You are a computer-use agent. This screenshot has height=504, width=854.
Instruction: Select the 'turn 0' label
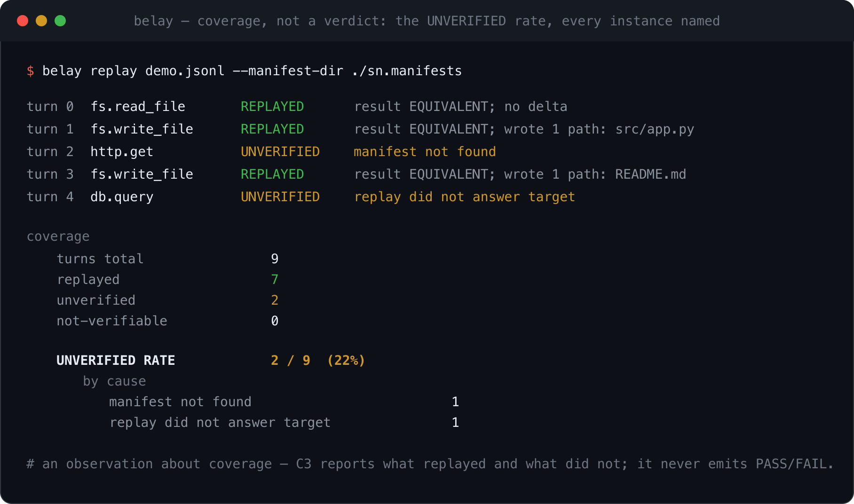50,107
